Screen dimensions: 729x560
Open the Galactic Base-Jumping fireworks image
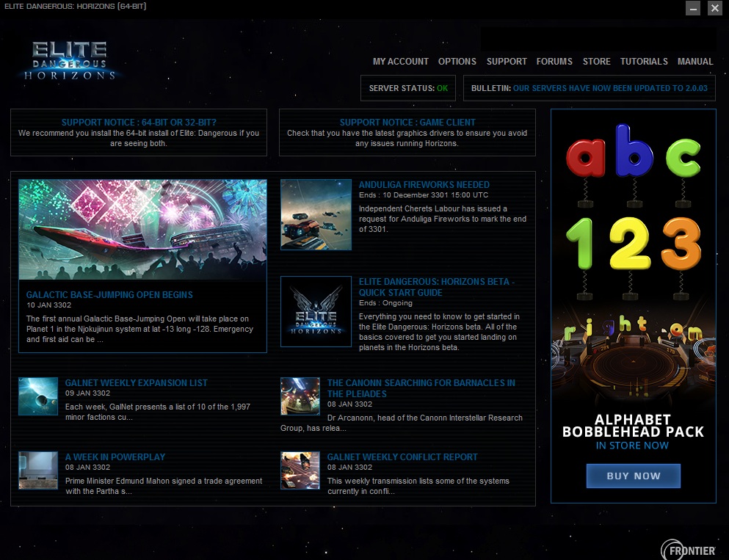[x=142, y=230]
